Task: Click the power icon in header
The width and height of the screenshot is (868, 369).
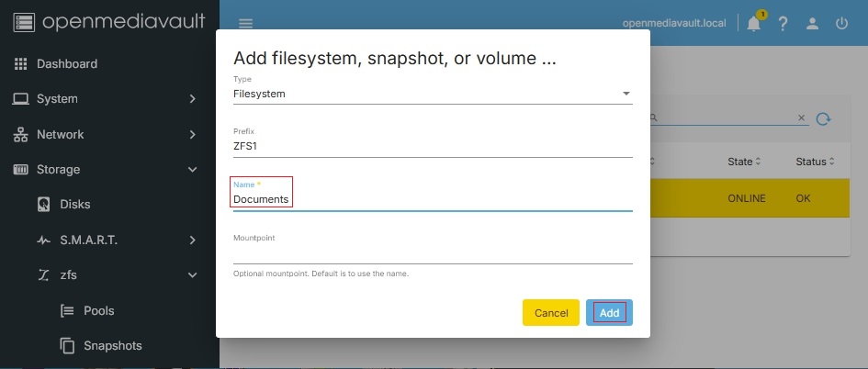Action: pos(841,24)
